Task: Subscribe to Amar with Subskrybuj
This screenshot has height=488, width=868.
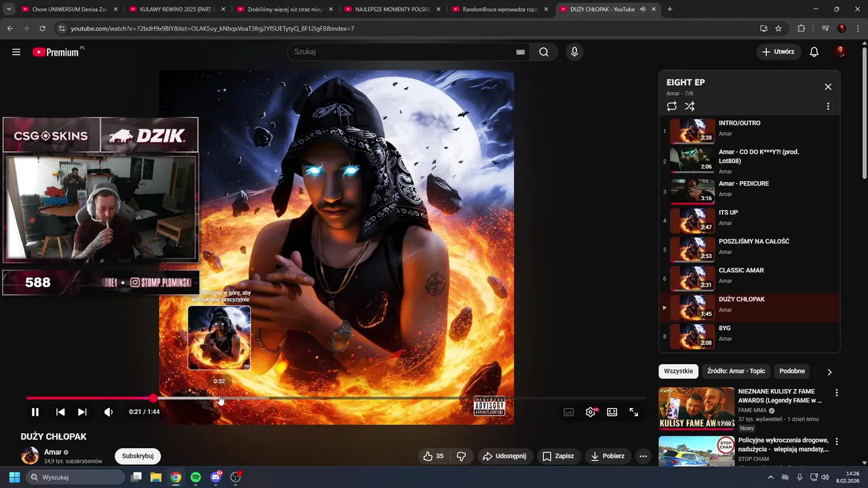Action: 138,456
